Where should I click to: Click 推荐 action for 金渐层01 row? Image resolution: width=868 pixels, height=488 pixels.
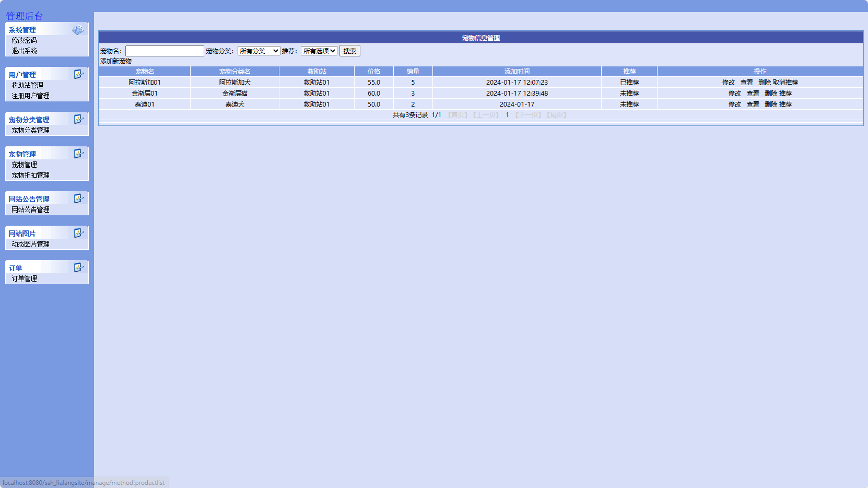(x=785, y=94)
